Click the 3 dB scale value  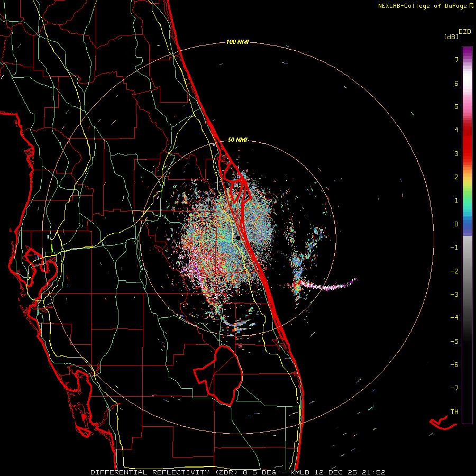[x=456, y=153]
